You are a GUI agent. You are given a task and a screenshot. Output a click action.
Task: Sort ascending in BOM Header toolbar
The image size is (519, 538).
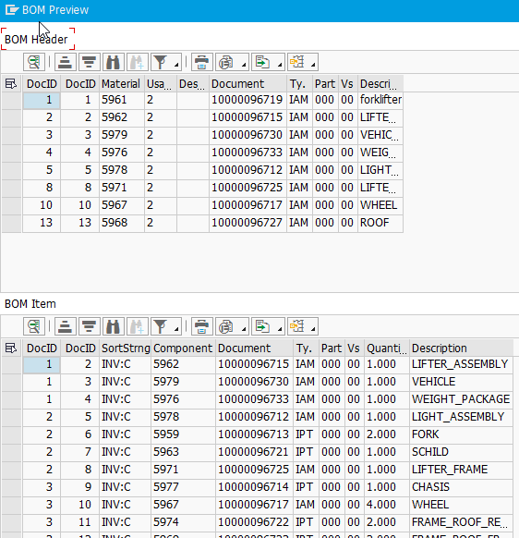click(64, 62)
